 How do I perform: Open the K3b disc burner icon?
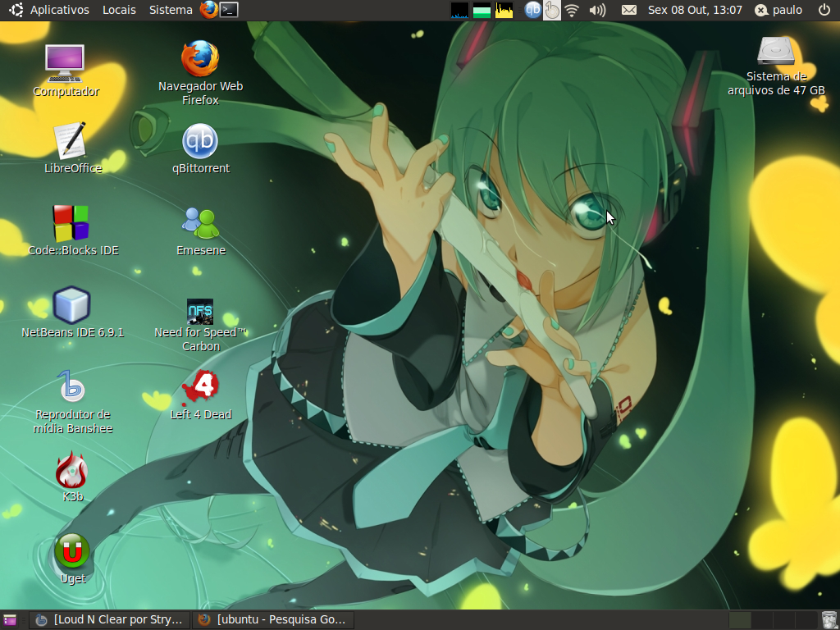[x=71, y=470]
